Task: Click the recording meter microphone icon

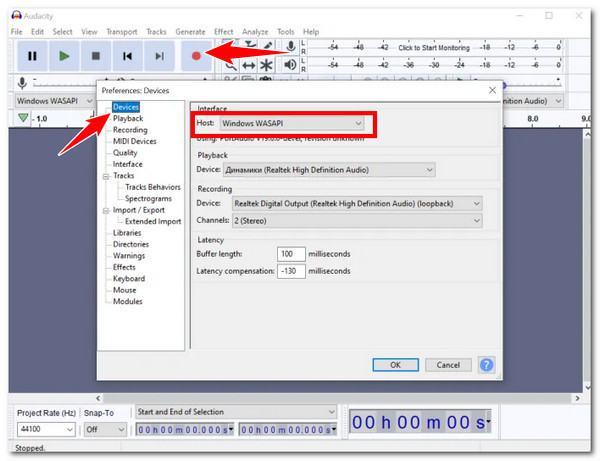Action: [x=291, y=46]
